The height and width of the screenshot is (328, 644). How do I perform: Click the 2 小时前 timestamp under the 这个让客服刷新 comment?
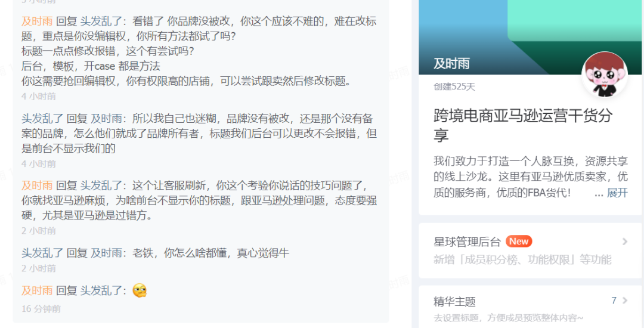(39, 231)
